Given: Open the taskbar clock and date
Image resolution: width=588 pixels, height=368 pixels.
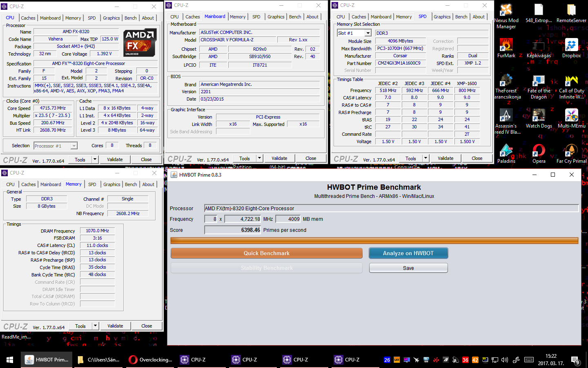Looking at the screenshot, I should pyautogui.click(x=551, y=360).
